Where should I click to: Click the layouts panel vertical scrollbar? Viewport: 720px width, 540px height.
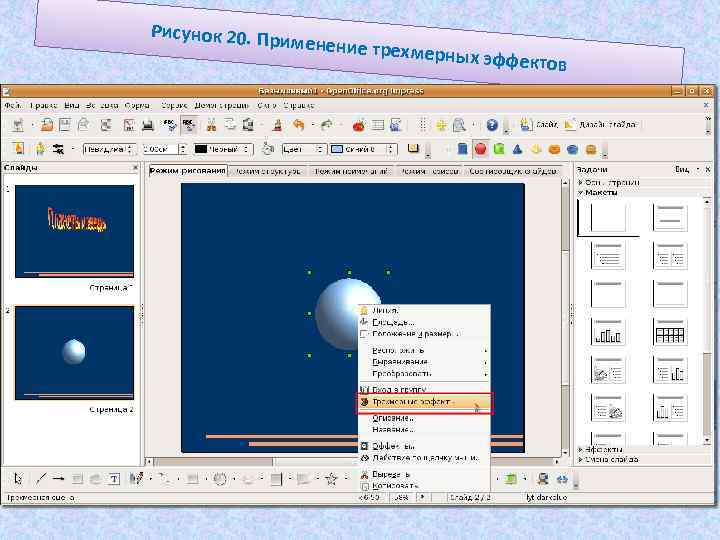(x=707, y=320)
